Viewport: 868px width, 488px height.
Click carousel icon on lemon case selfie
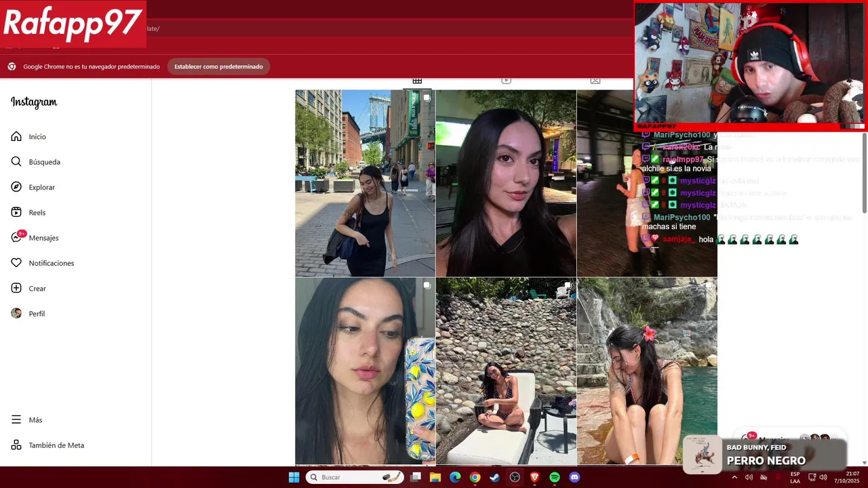click(x=427, y=285)
